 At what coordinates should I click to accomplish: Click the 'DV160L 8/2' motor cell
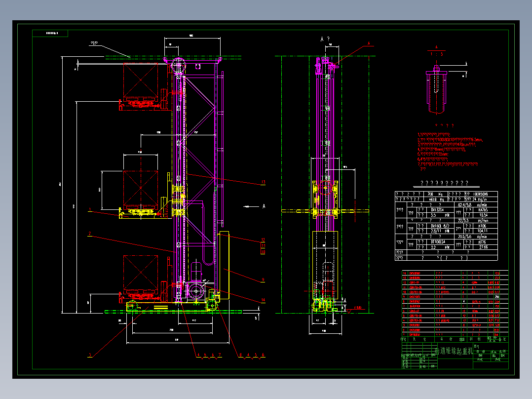tap(440, 226)
